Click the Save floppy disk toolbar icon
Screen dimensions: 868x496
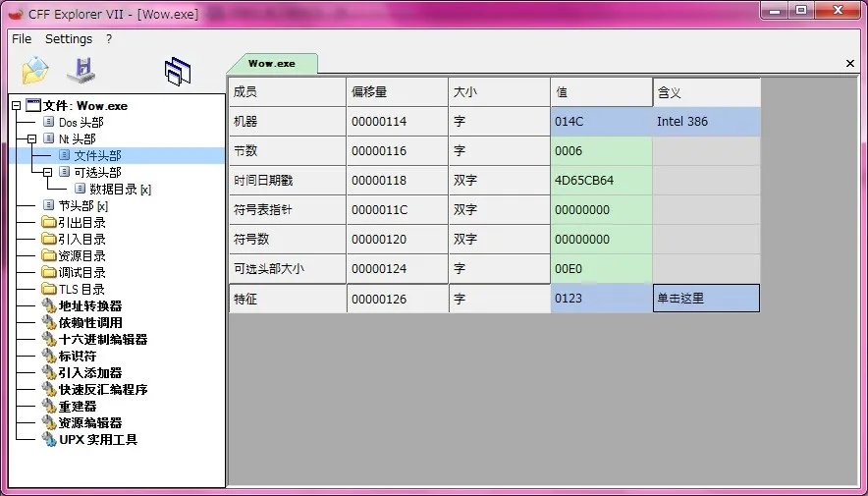click(x=81, y=71)
